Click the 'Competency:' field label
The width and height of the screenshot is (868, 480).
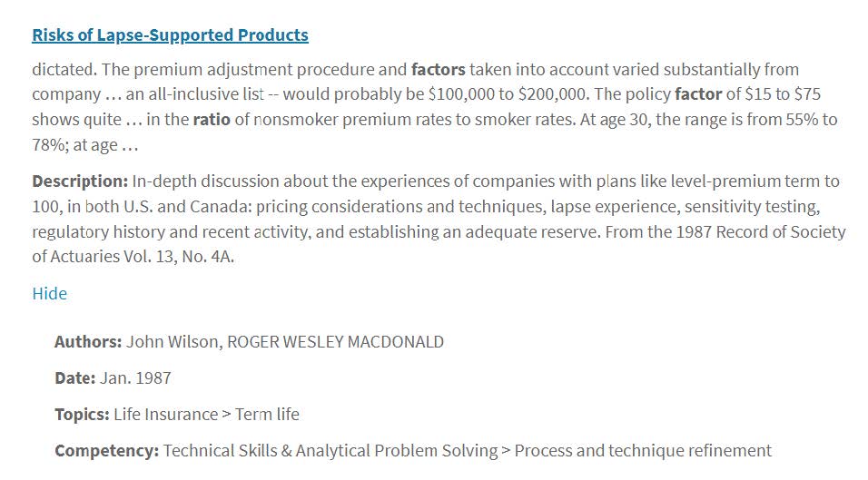[x=106, y=451]
